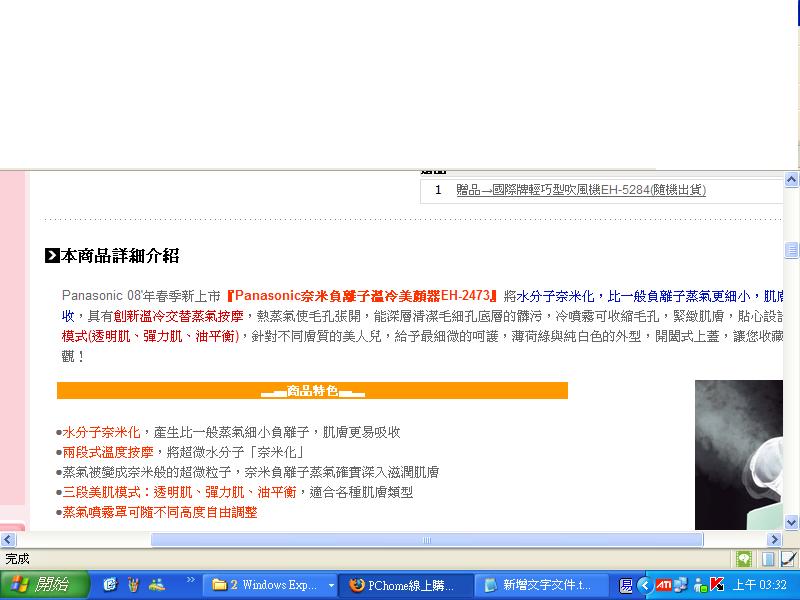Viewport: 800px width, 600px height.
Task: Open the Kaspersky tray icon
Action: pyautogui.click(x=717, y=585)
